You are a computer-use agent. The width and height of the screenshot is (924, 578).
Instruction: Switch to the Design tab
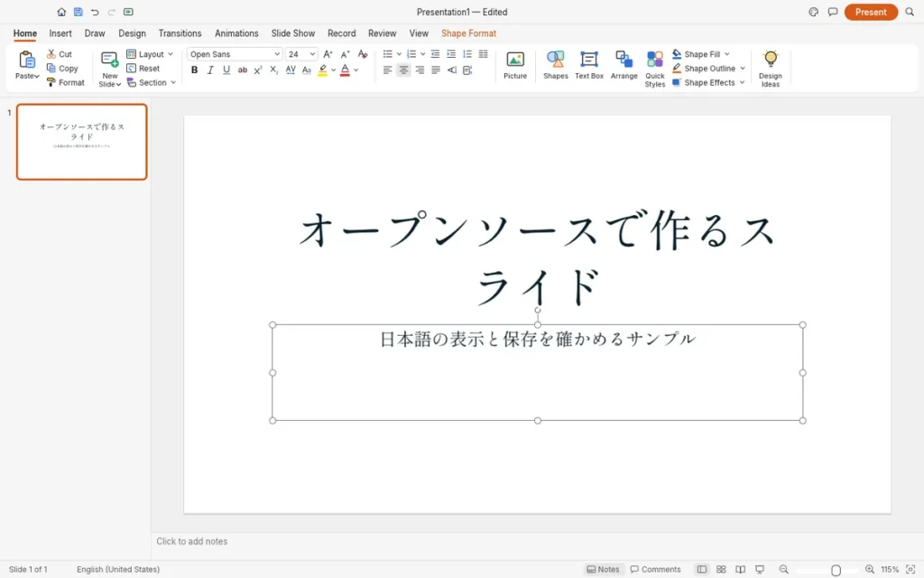tap(132, 33)
